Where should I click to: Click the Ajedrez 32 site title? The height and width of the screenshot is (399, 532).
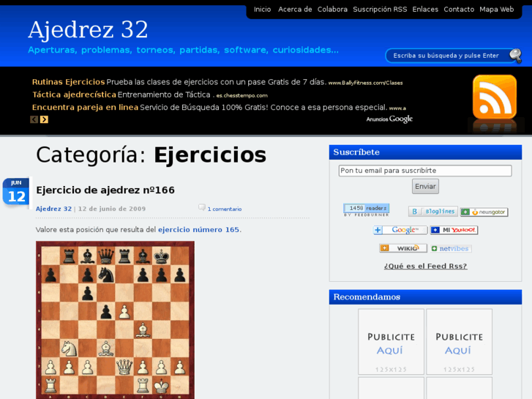coord(88,29)
